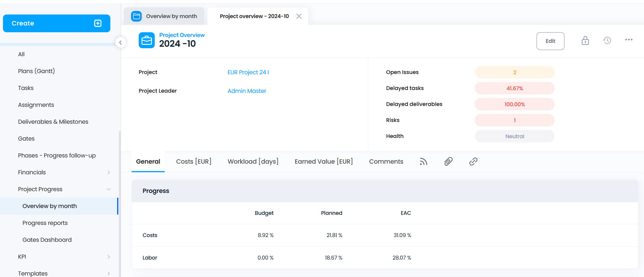Open the paperclip attachments tab
Screen dimensions: 644x277
448,162
